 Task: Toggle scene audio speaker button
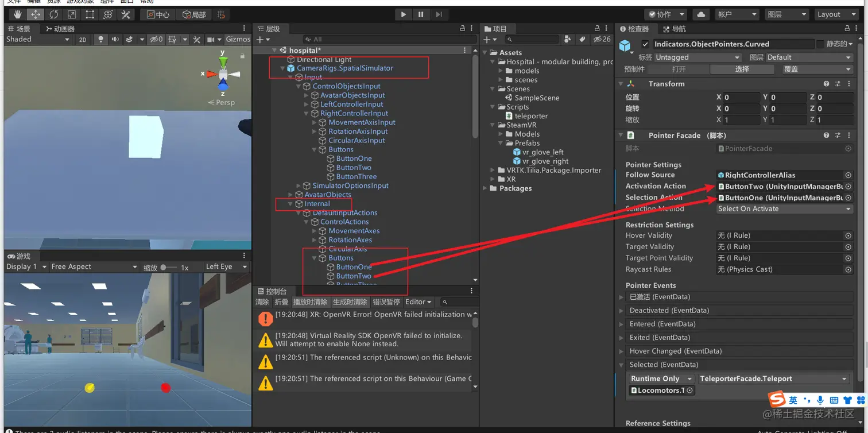click(x=115, y=39)
